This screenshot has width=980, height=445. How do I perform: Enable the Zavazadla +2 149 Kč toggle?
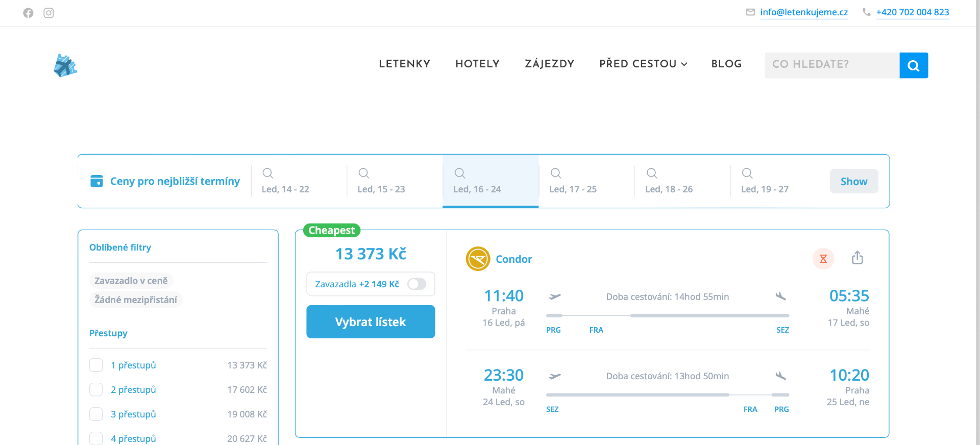pyautogui.click(x=416, y=284)
